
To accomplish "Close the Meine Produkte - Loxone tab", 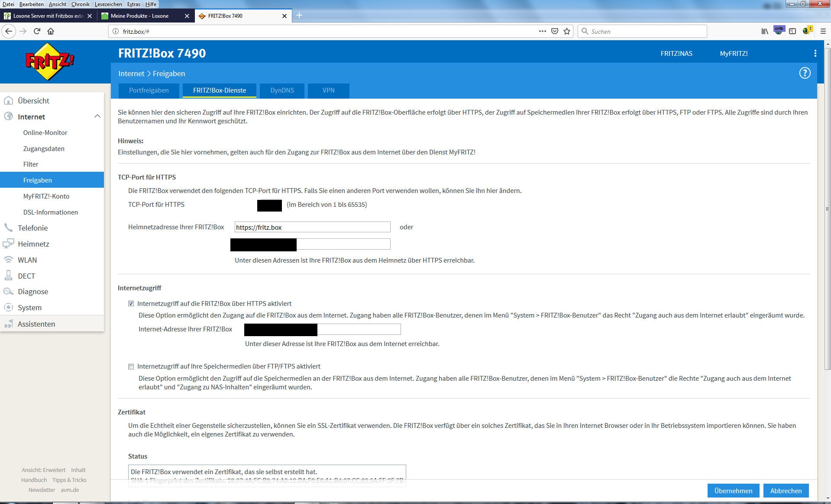I will (x=187, y=16).
